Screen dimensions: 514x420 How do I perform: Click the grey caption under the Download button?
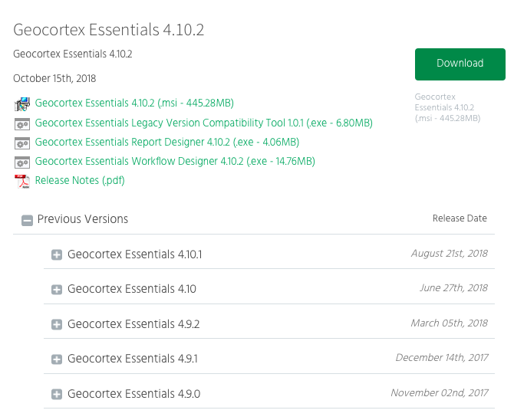(447, 107)
